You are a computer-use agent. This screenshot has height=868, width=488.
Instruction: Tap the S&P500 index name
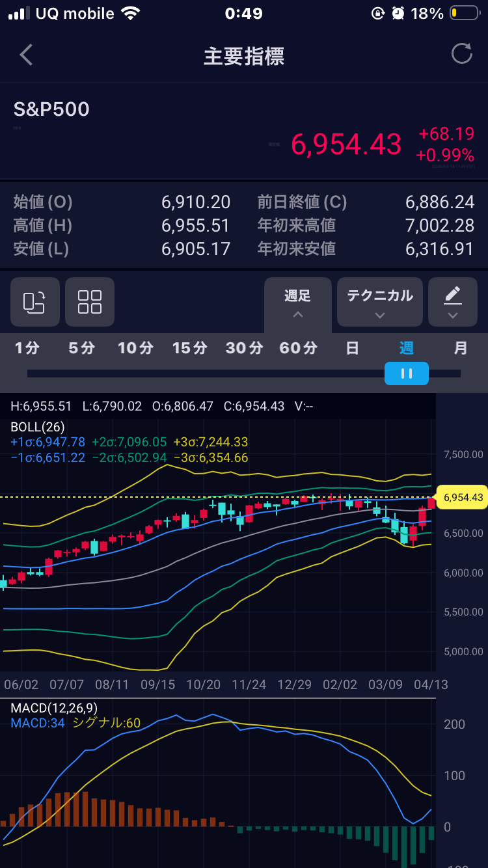click(51, 109)
